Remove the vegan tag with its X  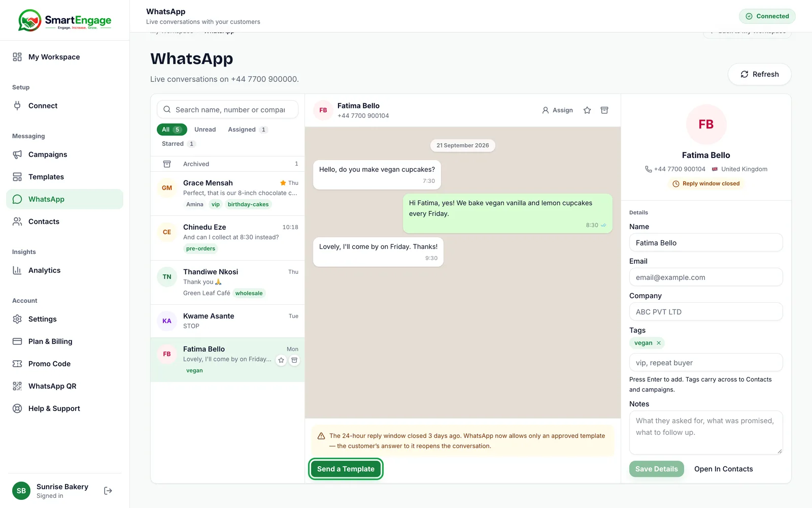pos(659,343)
